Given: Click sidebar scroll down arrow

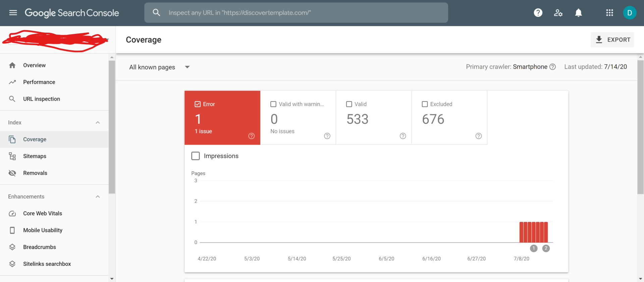Looking at the screenshot, I should coord(112,279).
